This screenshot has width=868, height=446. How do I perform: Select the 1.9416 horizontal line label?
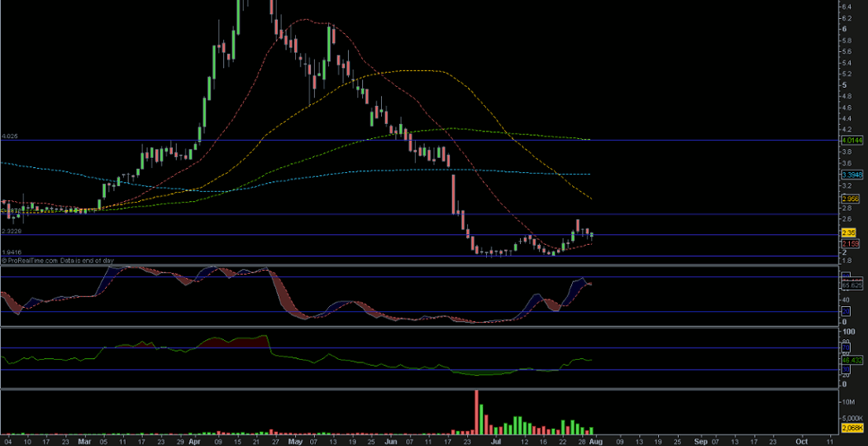[11, 252]
